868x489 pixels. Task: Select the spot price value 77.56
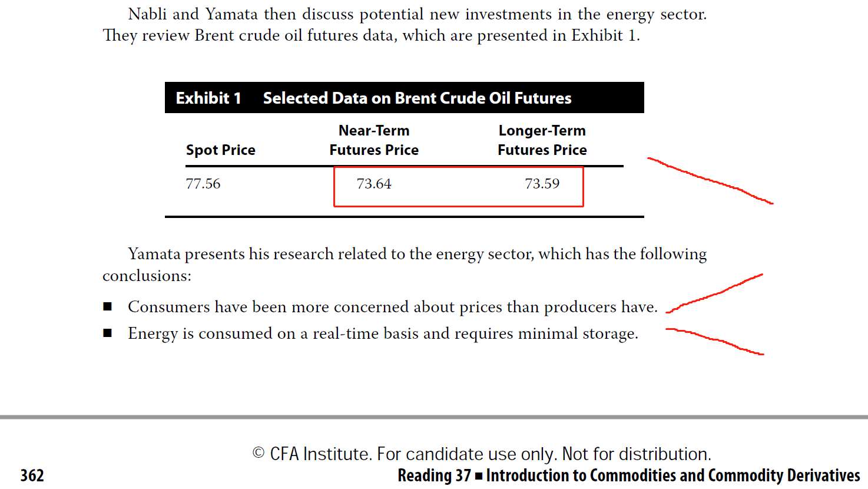point(203,184)
